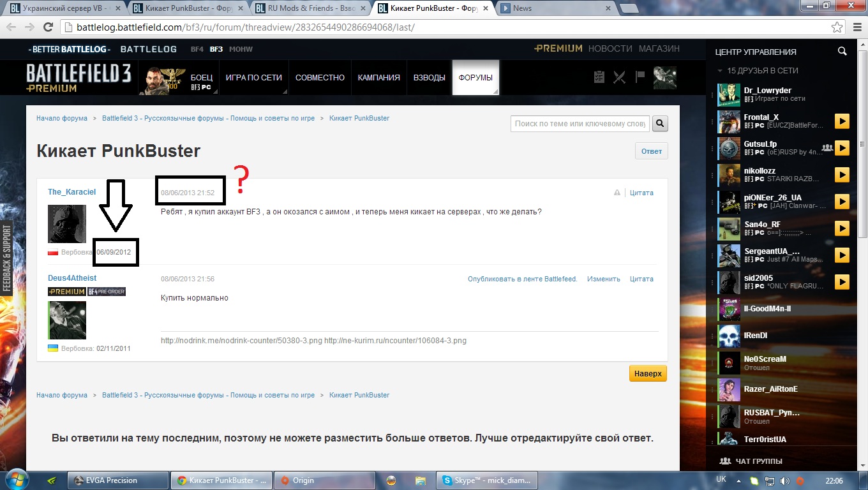Expand the БОЕЦ menu dropdown corner
868x490 pixels.
pos(216,92)
